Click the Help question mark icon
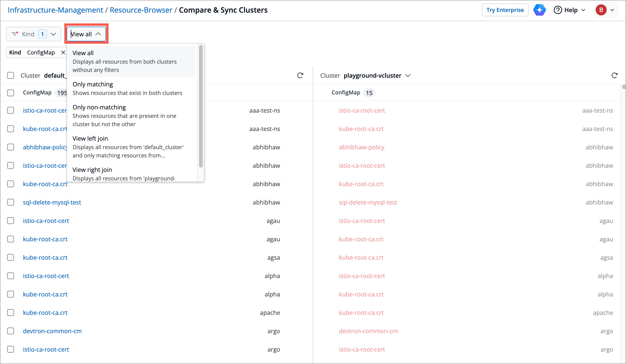Screen dimensions: 626x364 [558, 10]
